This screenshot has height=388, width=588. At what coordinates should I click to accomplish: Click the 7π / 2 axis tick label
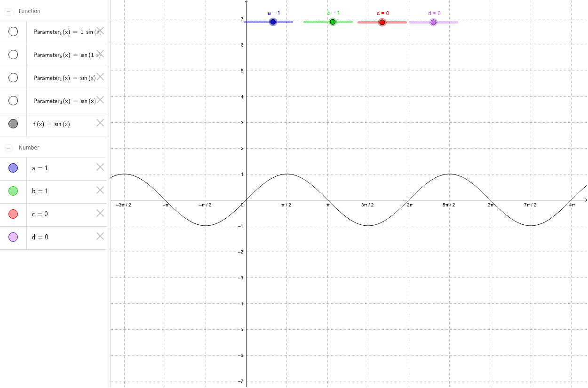point(530,205)
